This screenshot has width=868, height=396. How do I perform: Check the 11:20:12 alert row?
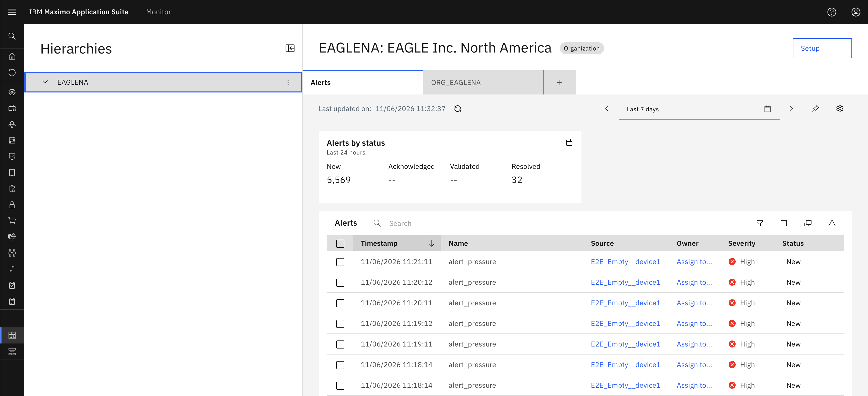tap(340, 282)
